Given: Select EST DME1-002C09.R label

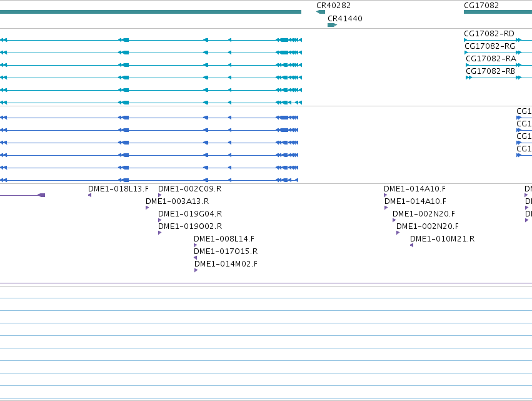Looking at the screenshot, I should click(189, 189).
